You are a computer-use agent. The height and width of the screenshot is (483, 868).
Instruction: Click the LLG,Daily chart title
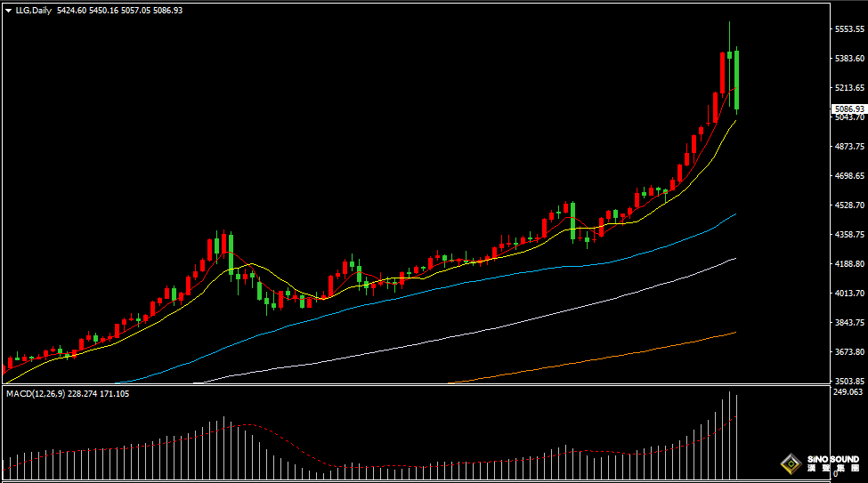click(x=33, y=11)
